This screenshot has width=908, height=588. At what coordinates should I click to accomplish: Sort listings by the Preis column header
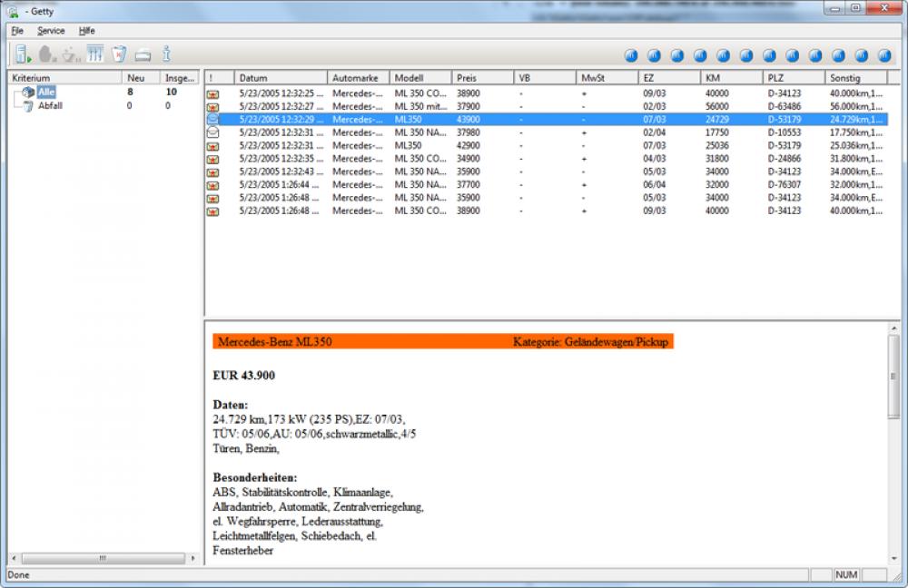click(465, 77)
